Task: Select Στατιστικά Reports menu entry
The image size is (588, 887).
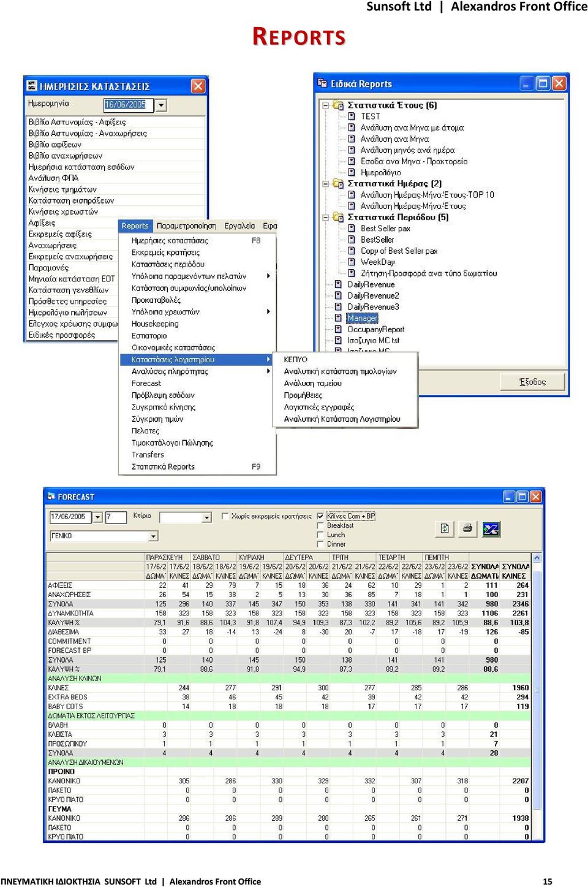Action: tap(198, 467)
